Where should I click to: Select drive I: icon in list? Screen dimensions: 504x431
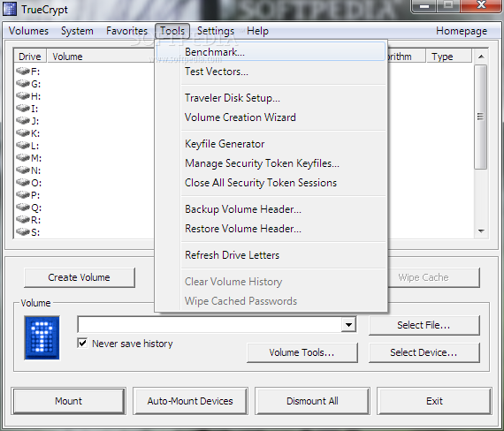[x=22, y=108]
